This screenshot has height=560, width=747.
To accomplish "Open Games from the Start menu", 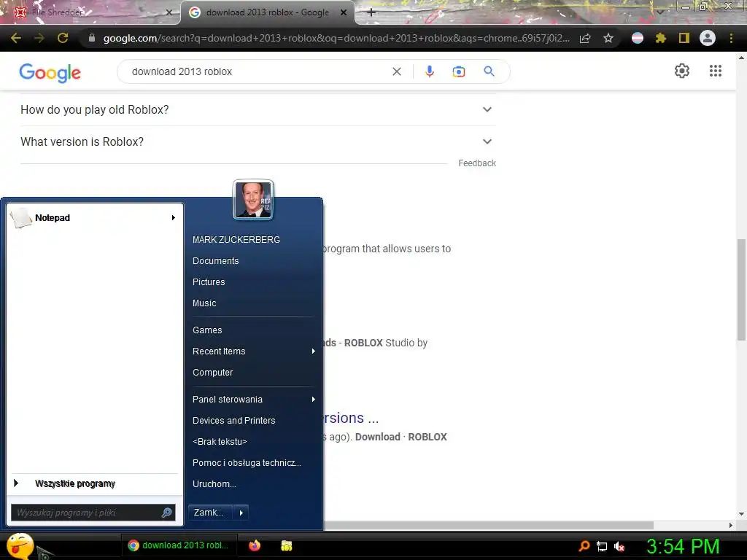I will pos(207,330).
